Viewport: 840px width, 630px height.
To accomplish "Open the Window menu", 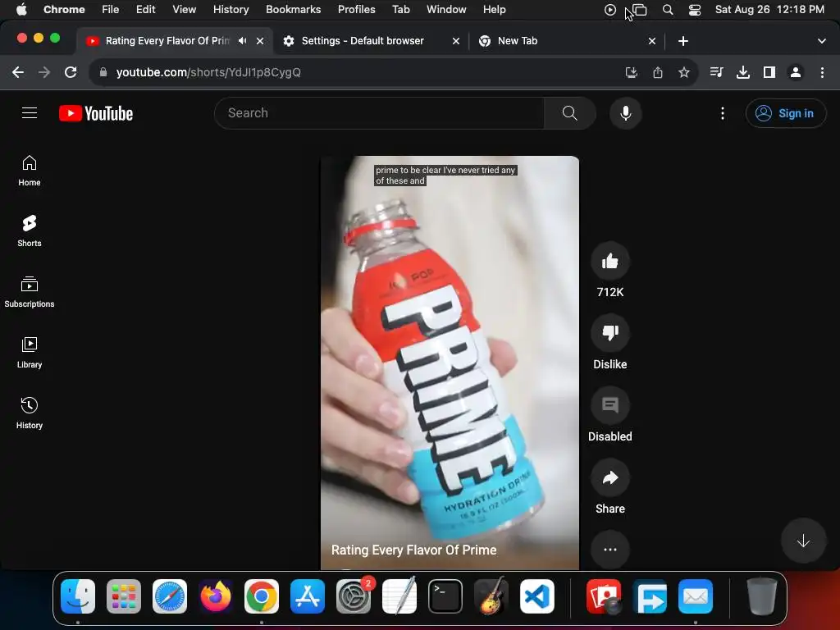I will point(446,10).
